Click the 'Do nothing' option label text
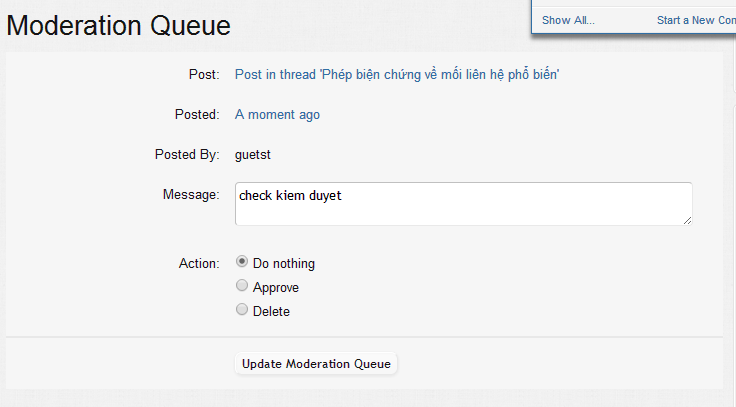This screenshot has height=407, width=736. (x=284, y=264)
